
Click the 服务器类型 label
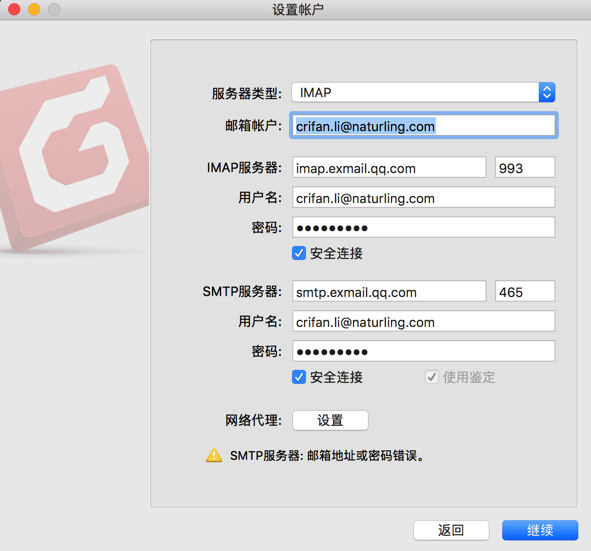point(247,93)
